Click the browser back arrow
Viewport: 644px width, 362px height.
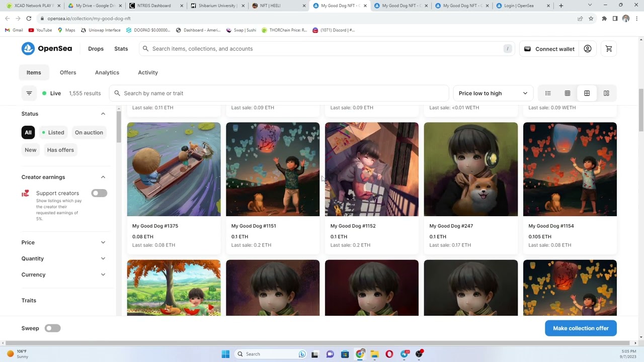[7, 18]
